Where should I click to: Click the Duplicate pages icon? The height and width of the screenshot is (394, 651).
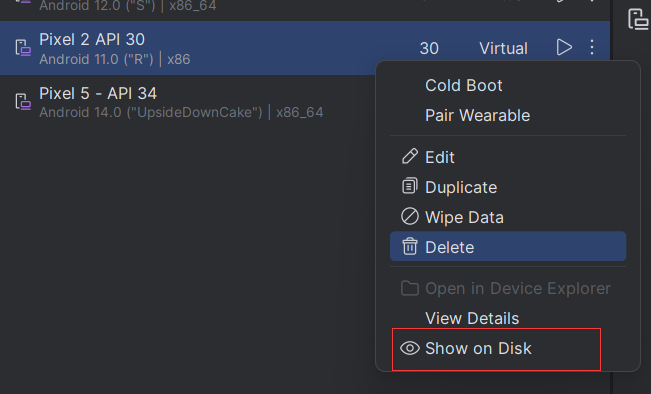(410, 186)
